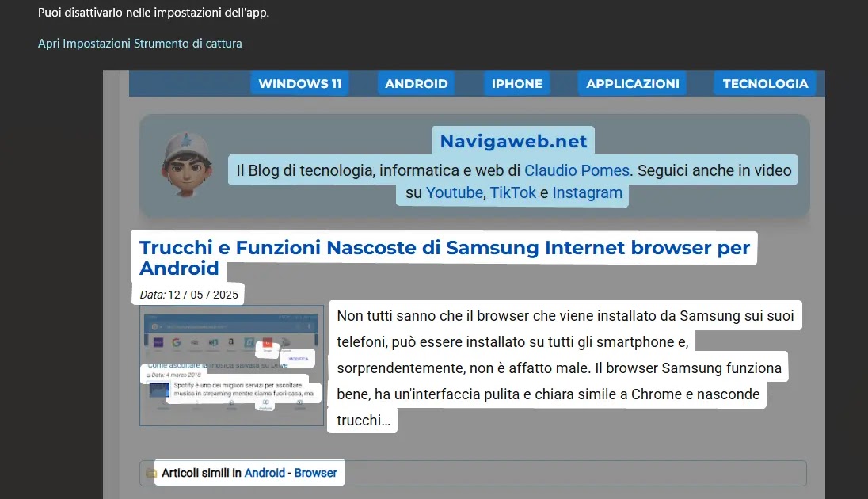The width and height of the screenshot is (868, 499).
Task: Select the APPLICAZIONI menu item
Action: [x=633, y=84]
